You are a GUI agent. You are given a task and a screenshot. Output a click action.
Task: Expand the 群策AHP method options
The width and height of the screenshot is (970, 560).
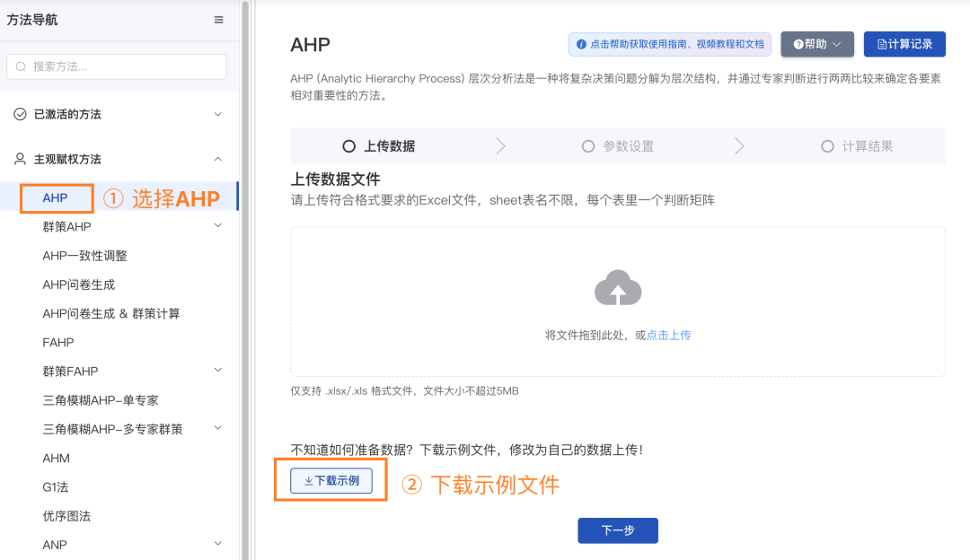tap(216, 224)
